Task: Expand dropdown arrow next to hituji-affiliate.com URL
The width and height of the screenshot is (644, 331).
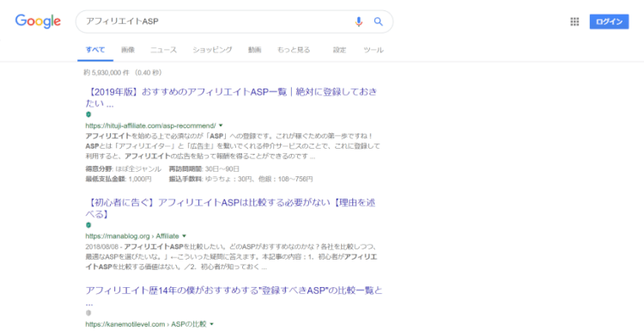Action: (221, 126)
